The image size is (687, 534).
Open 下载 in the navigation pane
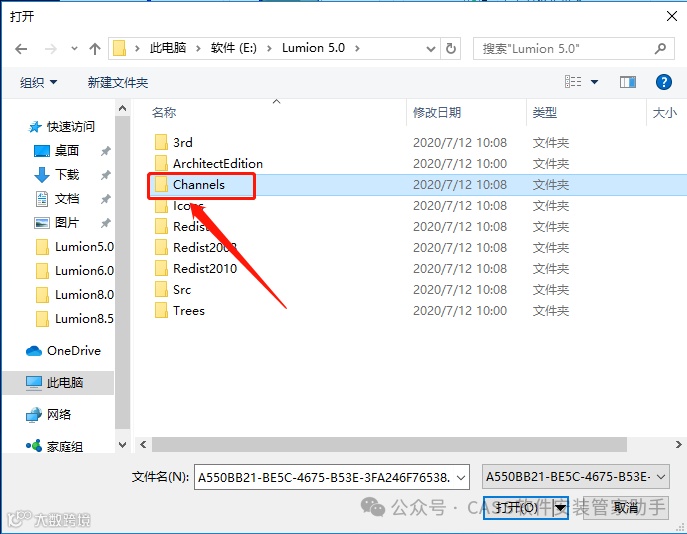tap(67, 174)
